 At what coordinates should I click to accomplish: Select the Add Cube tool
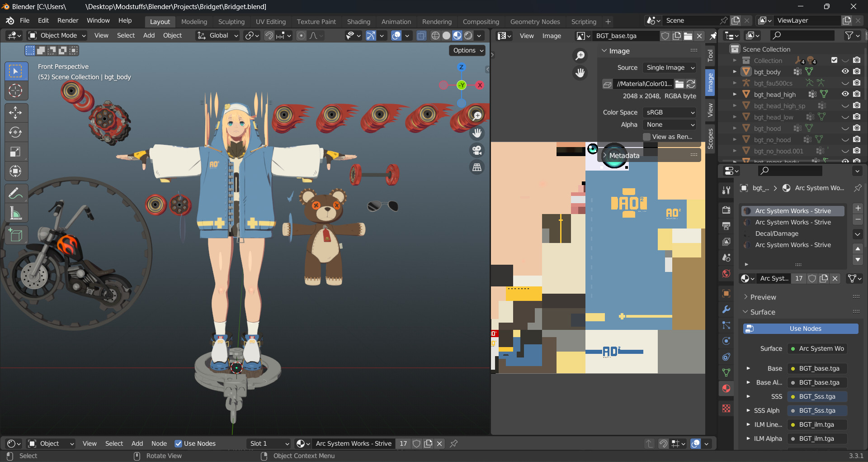(16, 234)
